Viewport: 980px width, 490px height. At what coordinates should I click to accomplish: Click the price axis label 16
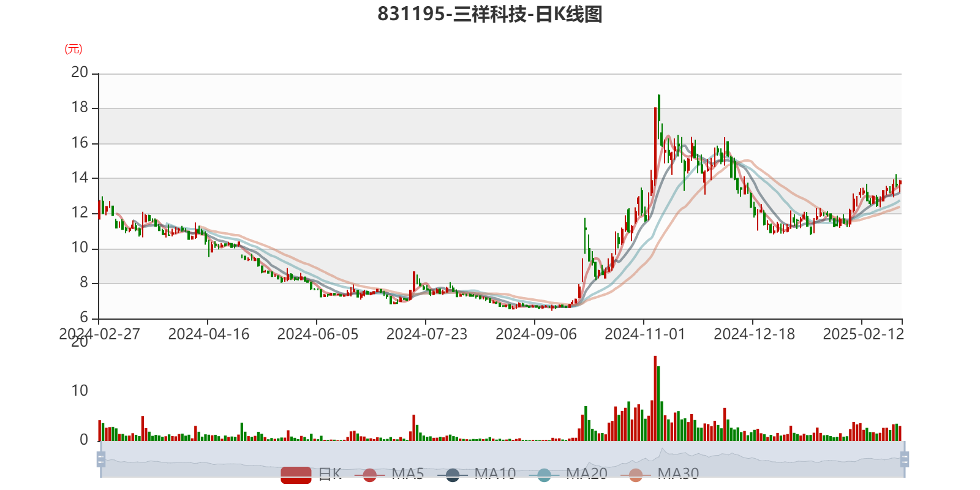(80, 143)
